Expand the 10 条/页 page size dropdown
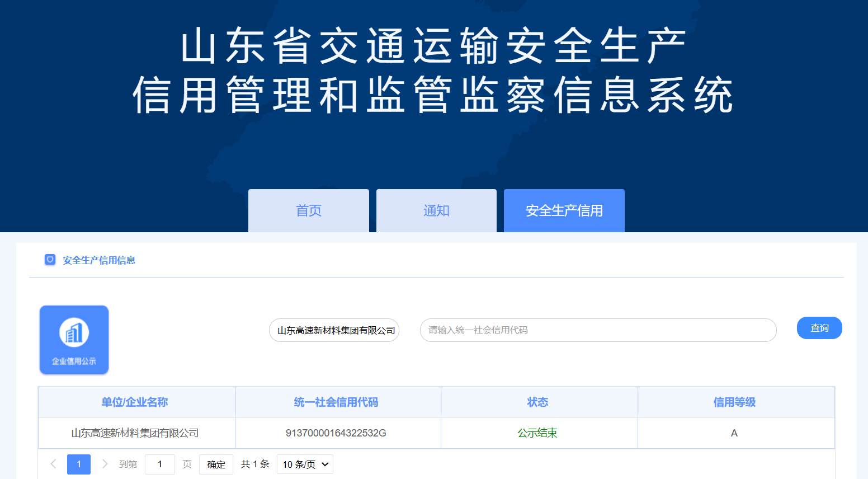 (x=305, y=464)
